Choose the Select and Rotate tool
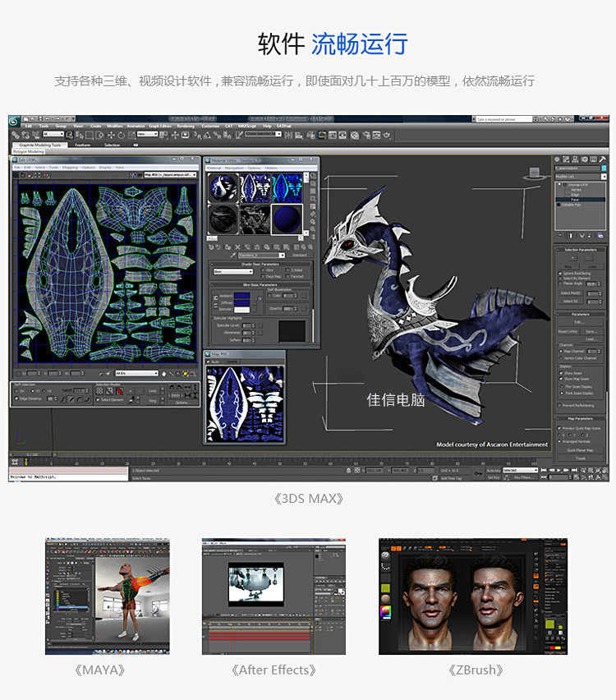 [x=121, y=135]
